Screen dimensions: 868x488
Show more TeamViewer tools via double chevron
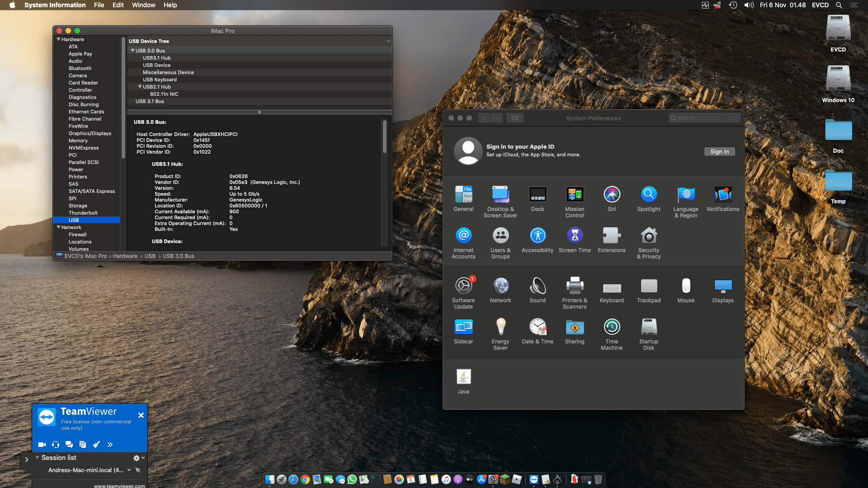point(110,445)
